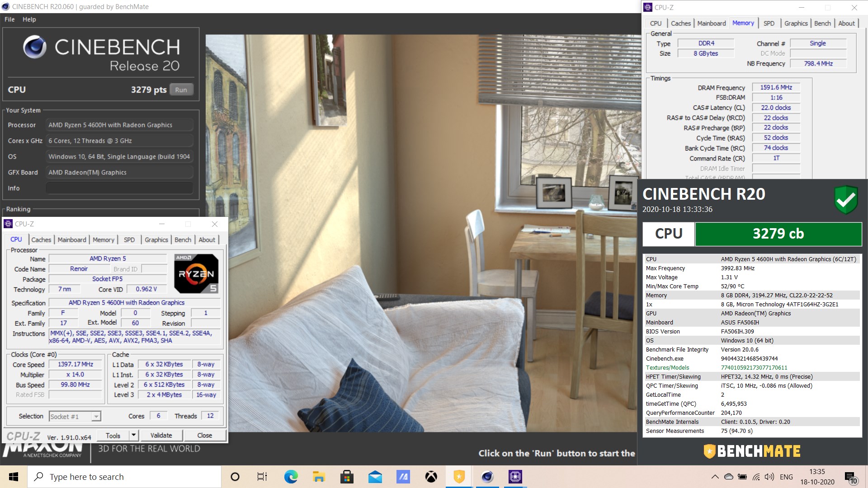Click the BenchMate green shield checkmark
This screenshot has width=868, height=488.
coord(846,200)
